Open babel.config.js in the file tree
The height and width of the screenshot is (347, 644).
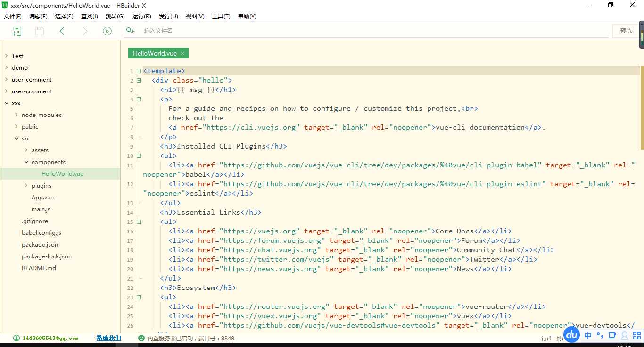pyautogui.click(x=41, y=232)
